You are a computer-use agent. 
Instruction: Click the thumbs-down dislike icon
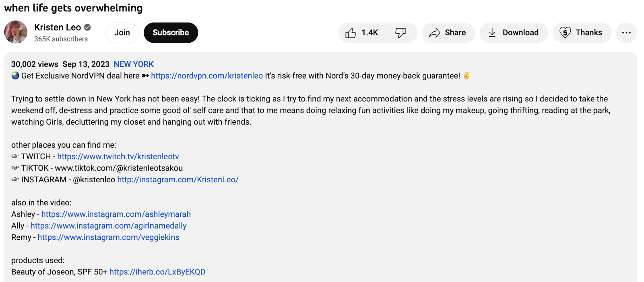400,33
